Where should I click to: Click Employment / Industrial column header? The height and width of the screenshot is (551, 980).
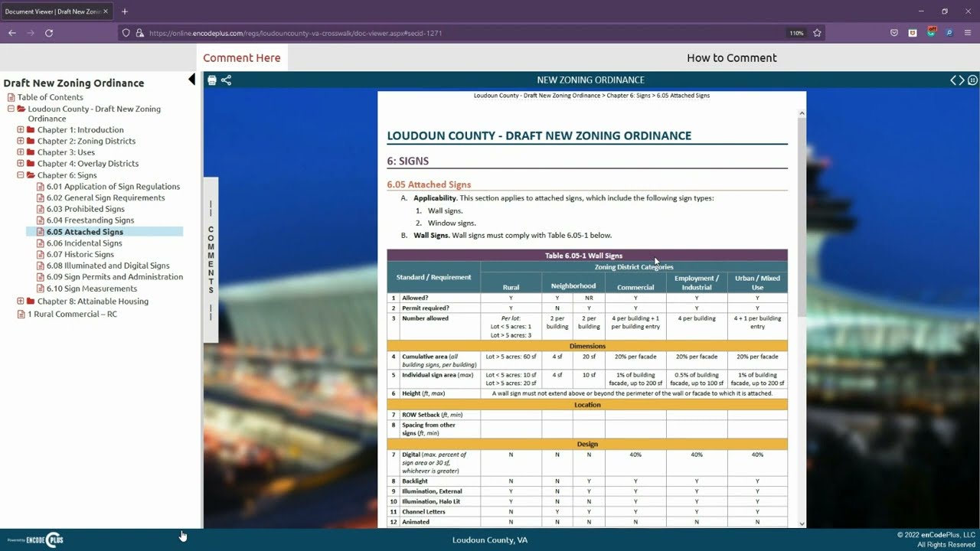tap(697, 283)
